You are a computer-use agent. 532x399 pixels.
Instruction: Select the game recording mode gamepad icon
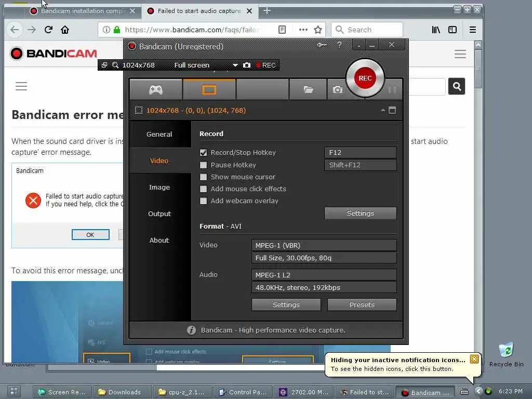coord(156,89)
